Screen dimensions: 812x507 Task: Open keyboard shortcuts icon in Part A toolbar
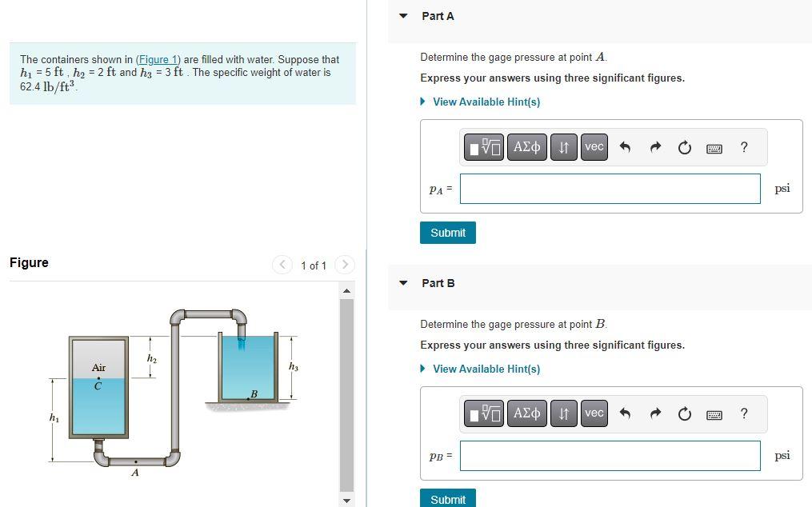[714, 147]
